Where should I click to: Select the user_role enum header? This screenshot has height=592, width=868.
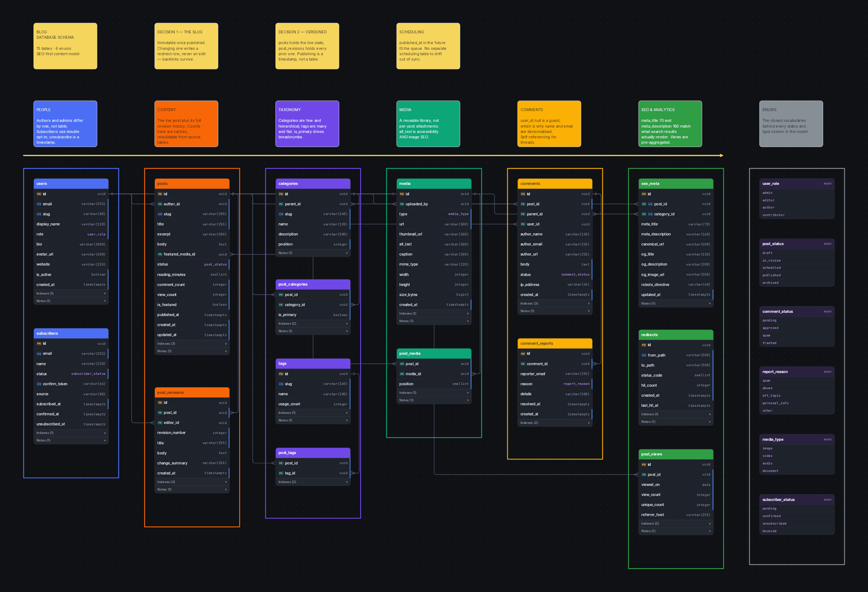tap(797, 183)
